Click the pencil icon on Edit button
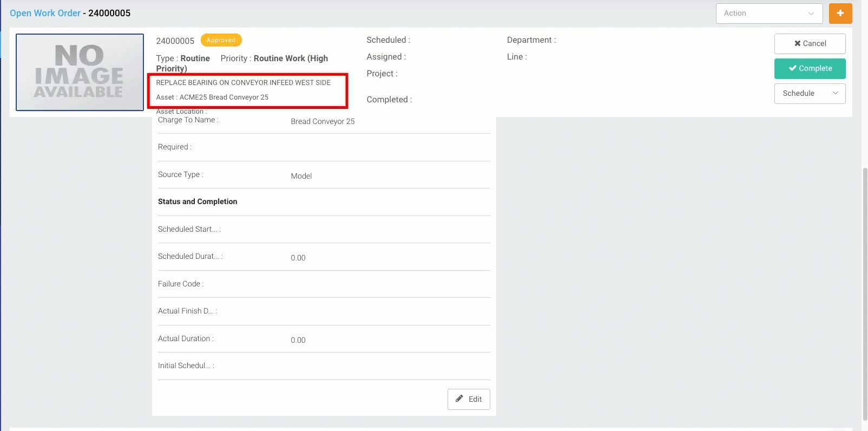The height and width of the screenshot is (431, 868). [x=459, y=399]
